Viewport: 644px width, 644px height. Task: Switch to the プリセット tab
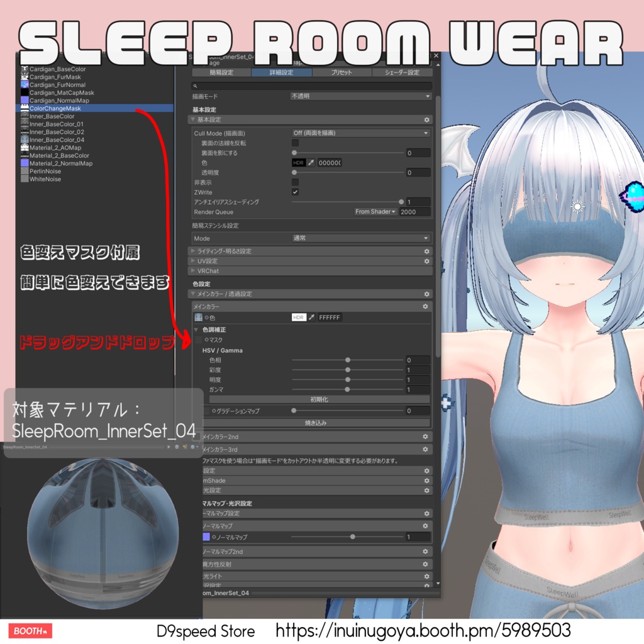[341, 72]
